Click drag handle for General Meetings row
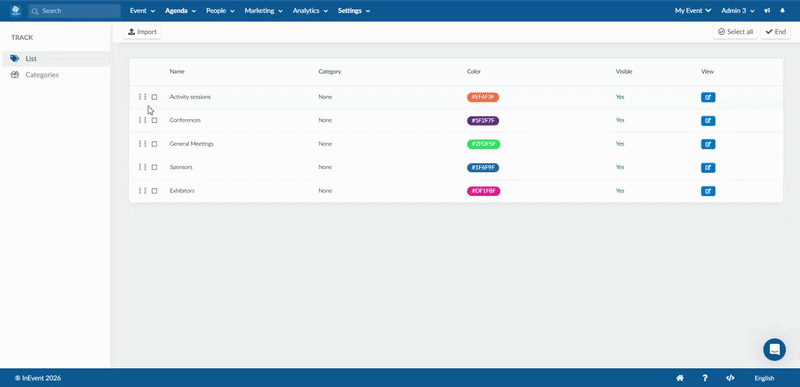800x387 pixels. (x=142, y=144)
